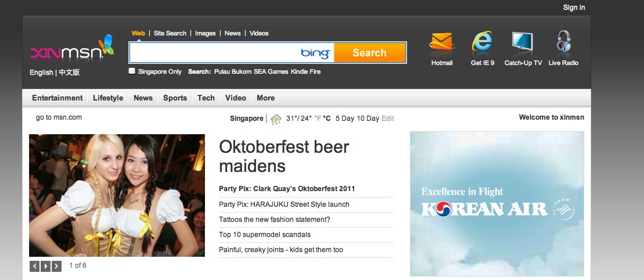The height and width of the screenshot is (280, 644).
Task: Open the Entertainment menu
Action: point(57,98)
